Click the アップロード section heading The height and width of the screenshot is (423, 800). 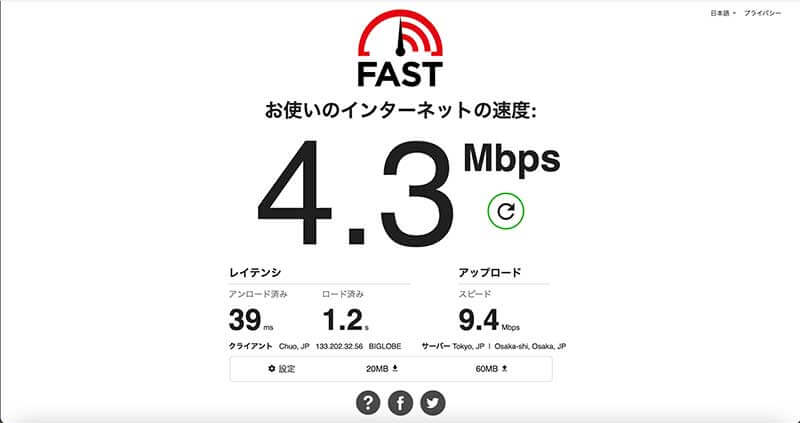(x=490, y=273)
